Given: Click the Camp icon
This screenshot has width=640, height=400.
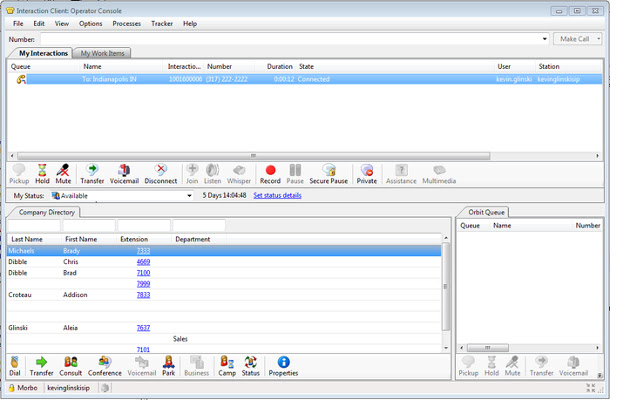Looking at the screenshot, I should click(227, 366).
